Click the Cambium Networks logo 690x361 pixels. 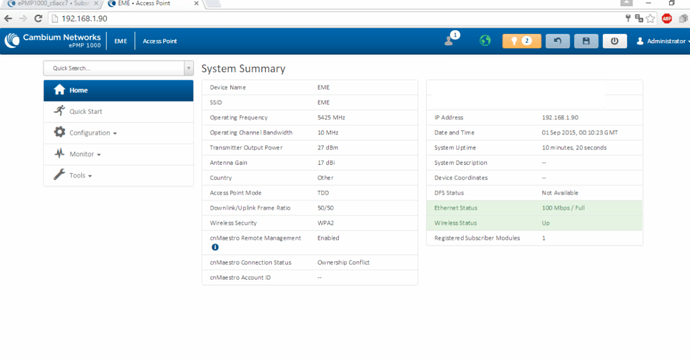point(53,41)
